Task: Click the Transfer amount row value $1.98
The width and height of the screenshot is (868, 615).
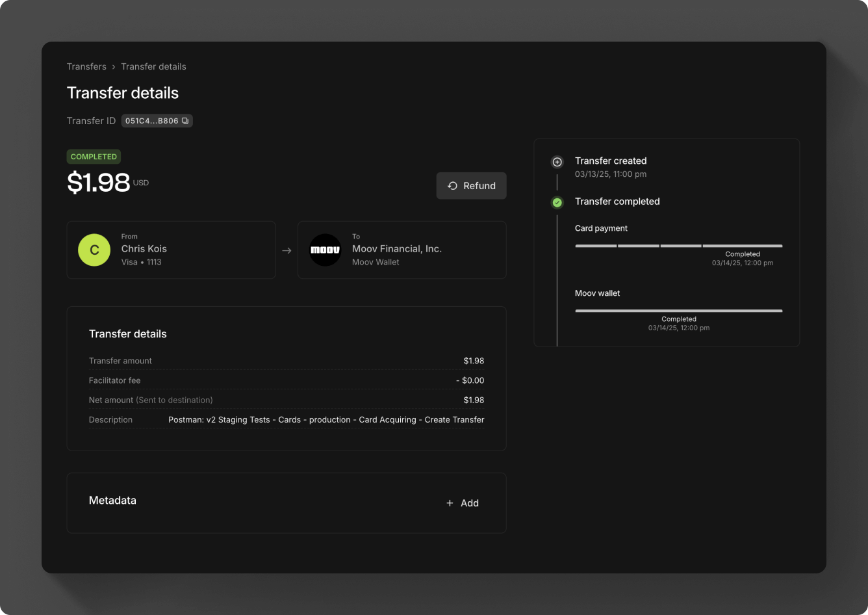Action: coord(474,361)
